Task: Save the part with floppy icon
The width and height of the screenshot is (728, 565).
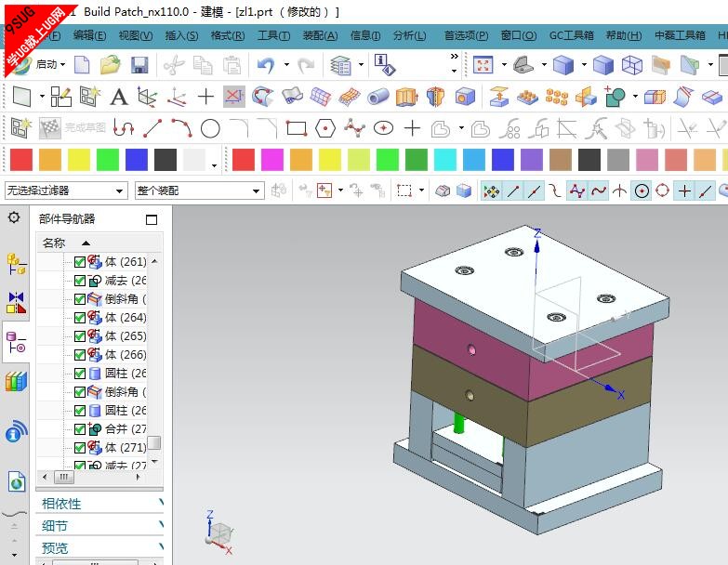Action: tap(139, 65)
